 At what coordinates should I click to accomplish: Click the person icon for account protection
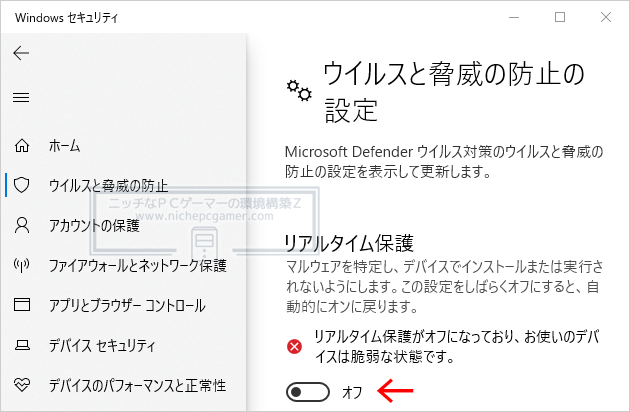(22, 225)
